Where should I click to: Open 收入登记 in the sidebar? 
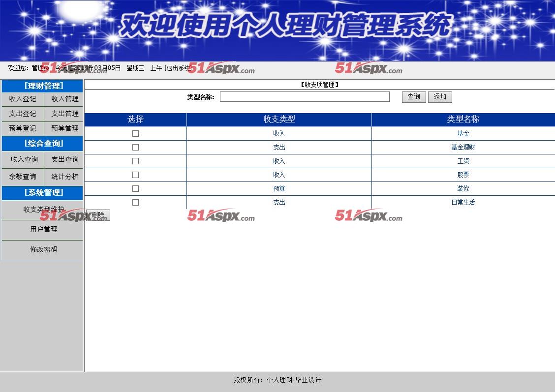tap(23, 99)
